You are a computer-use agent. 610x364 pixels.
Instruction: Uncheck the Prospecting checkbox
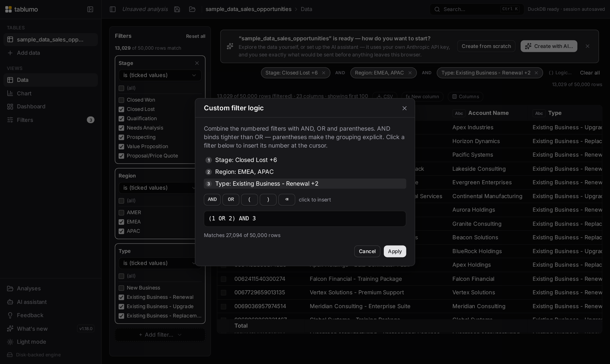click(121, 137)
